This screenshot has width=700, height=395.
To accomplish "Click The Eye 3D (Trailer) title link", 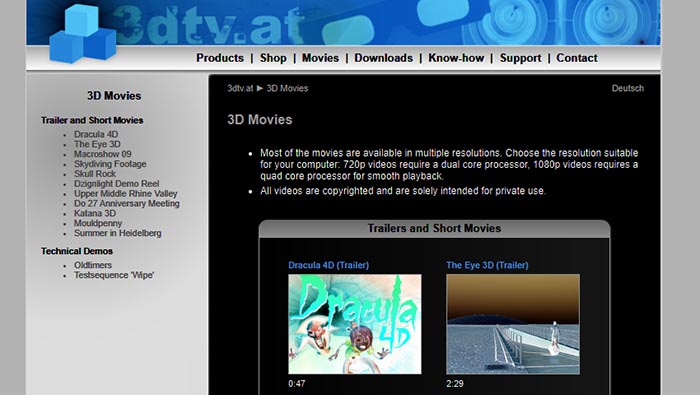I will (x=487, y=265).
